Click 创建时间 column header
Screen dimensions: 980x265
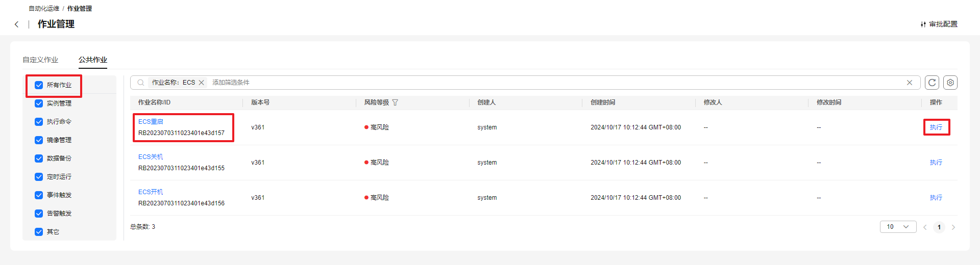(x=603, y=102)
